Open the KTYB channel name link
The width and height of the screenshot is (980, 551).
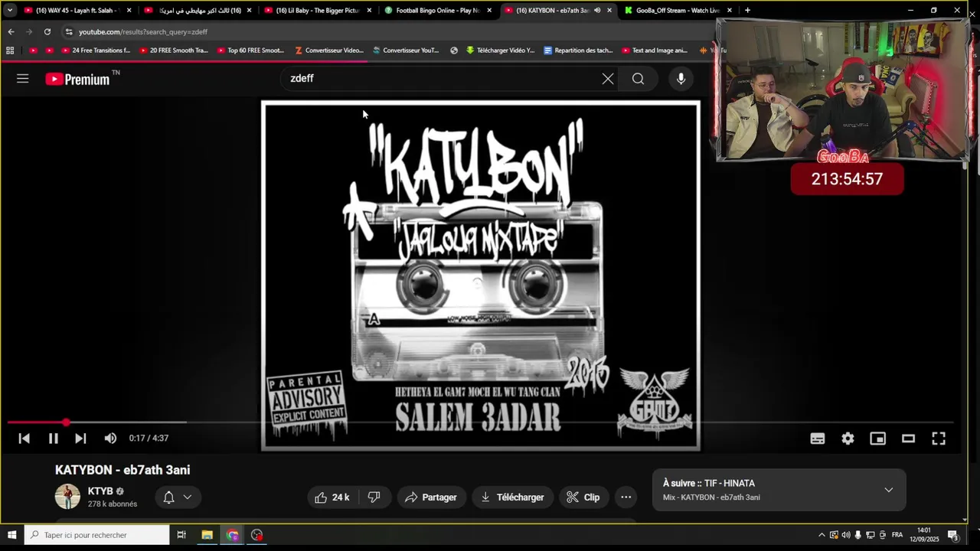point(100,491)
